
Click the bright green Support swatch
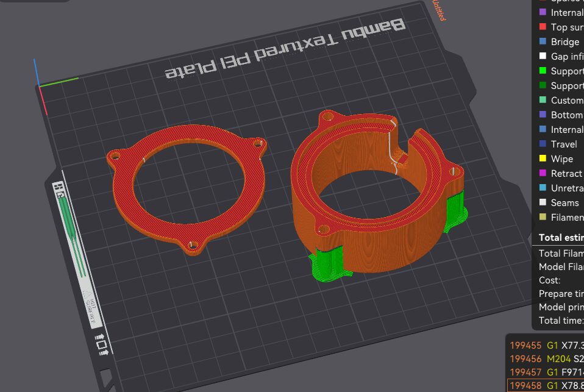click(543, 71)
